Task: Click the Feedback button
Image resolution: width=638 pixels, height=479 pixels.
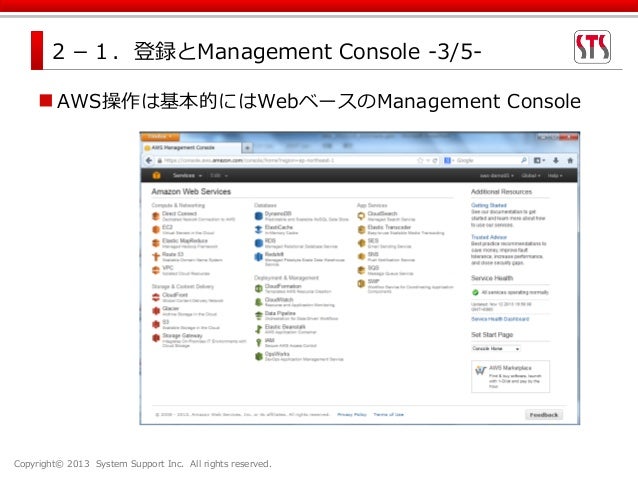Action: point(544,415)
